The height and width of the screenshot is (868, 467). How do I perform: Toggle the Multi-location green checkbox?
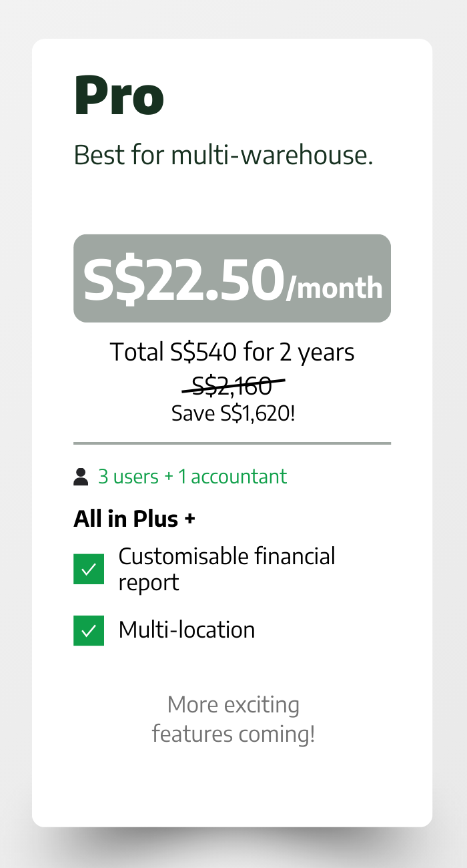(x=89, y=630)
